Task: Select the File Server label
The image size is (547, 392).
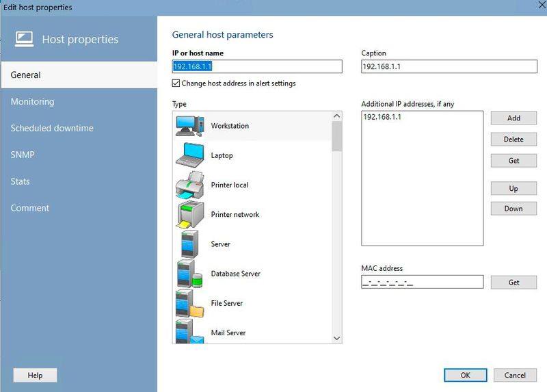Action: pos(227,303)
